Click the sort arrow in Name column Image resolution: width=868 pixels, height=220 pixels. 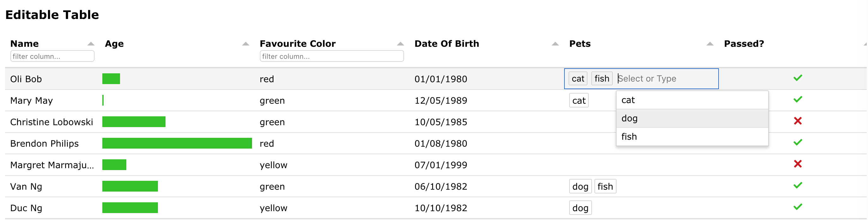91,44
